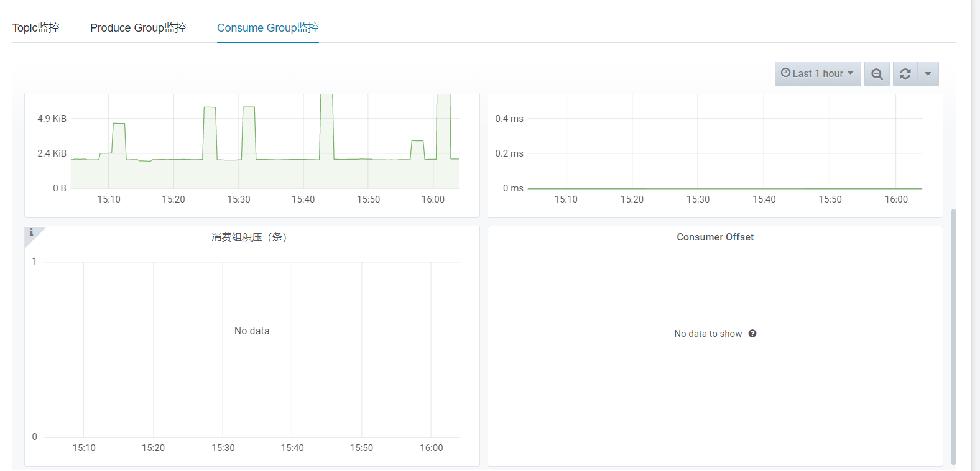This screenshot has height=471, width=980.
Task: Click the 消费组积压（条）panel title
Action: (249, 237)
